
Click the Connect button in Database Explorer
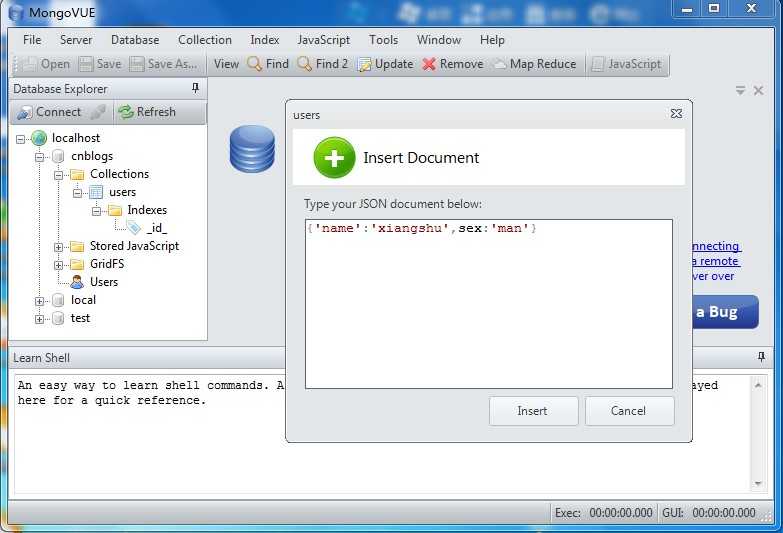(48, 112)
